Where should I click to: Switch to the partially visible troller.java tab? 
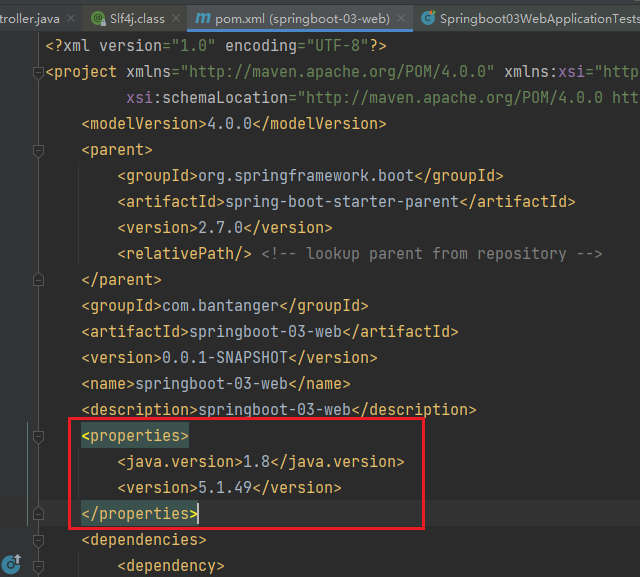click(30, 18)
